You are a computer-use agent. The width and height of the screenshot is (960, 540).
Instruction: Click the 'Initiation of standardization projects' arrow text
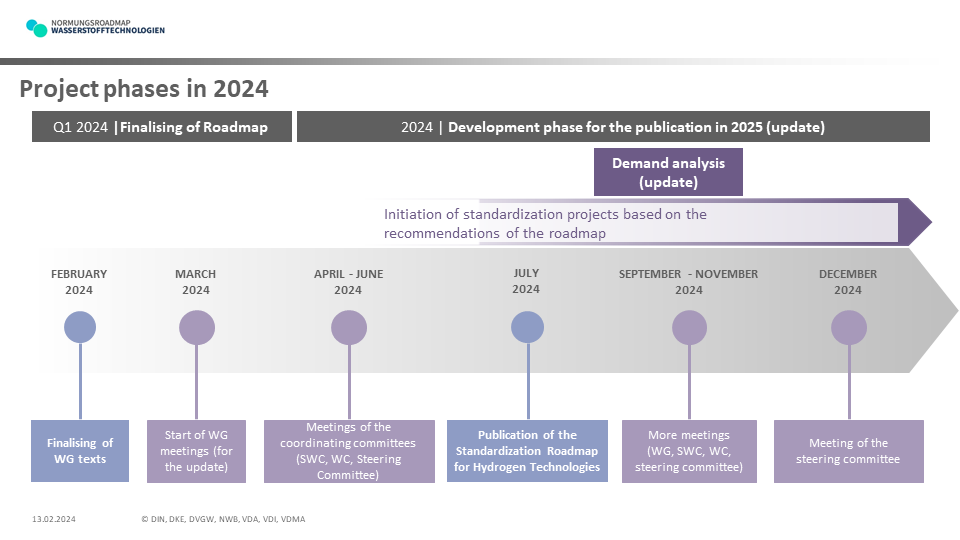545,223
